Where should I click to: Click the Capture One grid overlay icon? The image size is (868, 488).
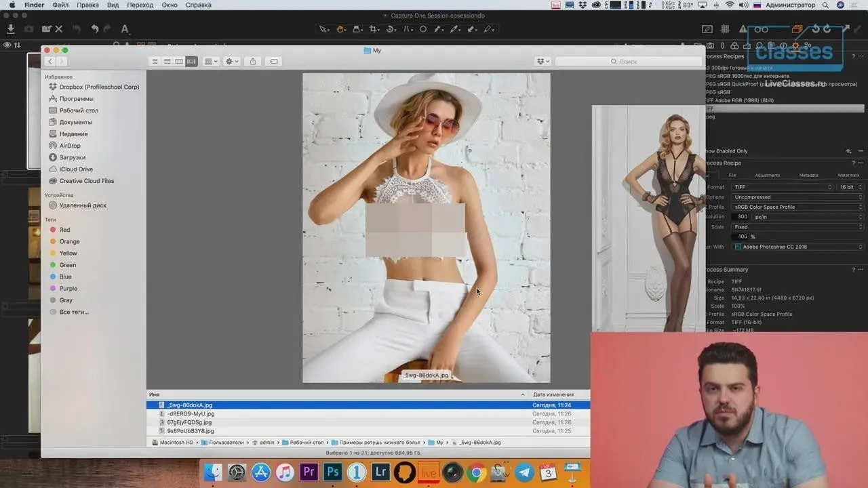725,29
